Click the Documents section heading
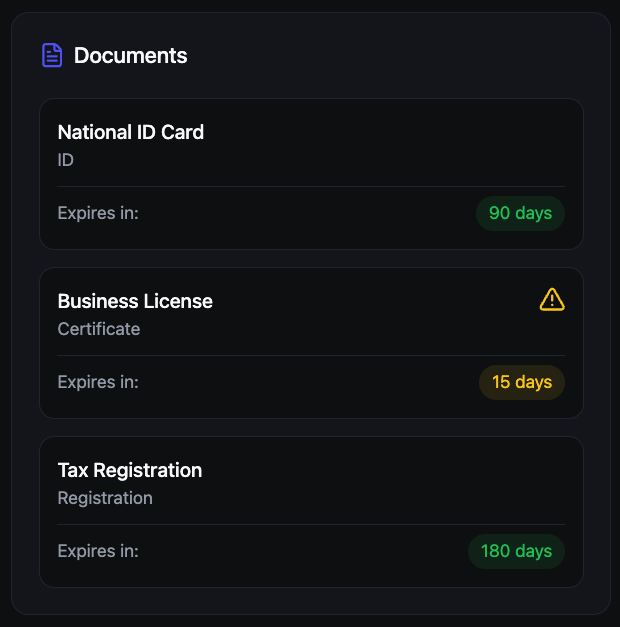 coord(130,56)
